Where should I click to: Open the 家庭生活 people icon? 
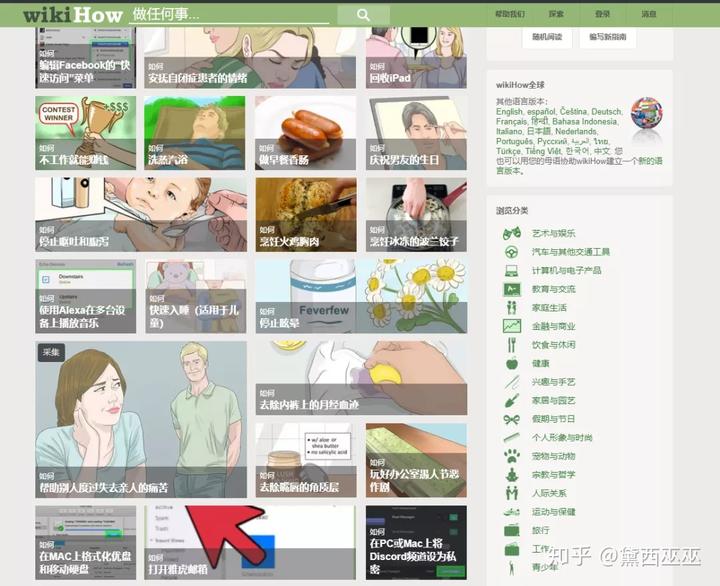tap(512, 308)
